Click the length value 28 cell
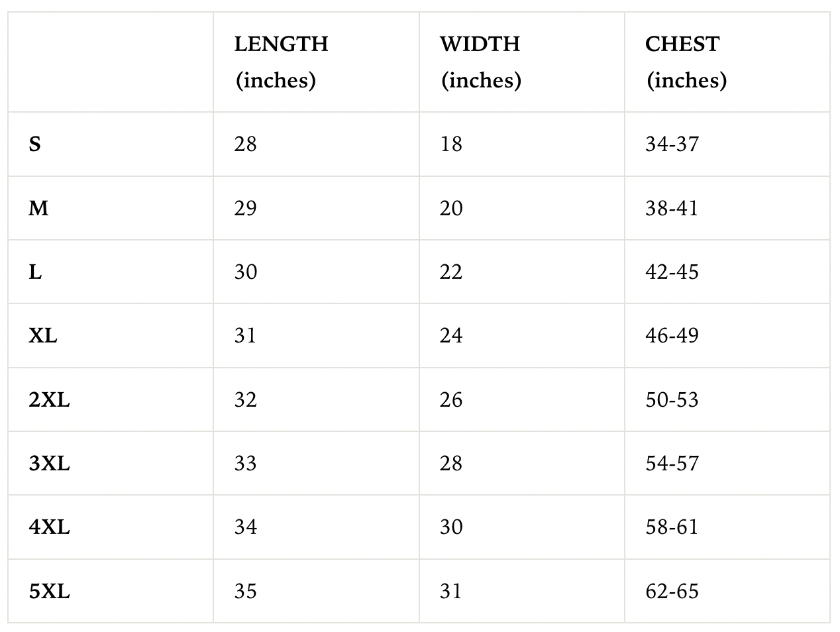The height and width of the screenshot is (632, 840). [x=316, y=144]
